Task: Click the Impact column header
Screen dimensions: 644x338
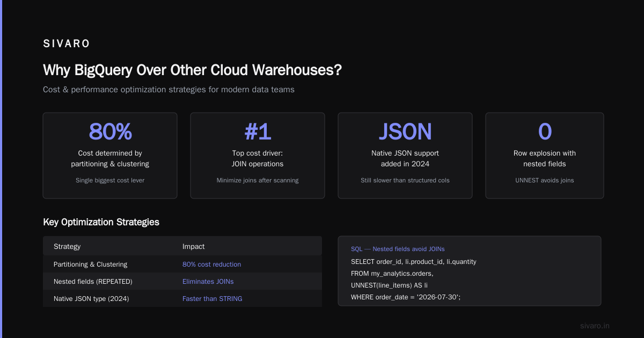Action: (x=193, y=246)
